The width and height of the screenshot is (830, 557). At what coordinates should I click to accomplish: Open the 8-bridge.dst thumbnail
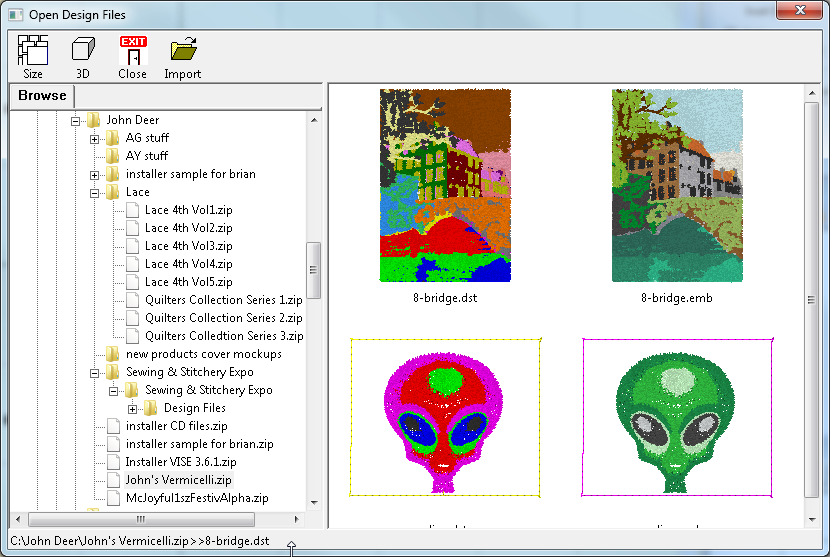(x=445, y=186)
